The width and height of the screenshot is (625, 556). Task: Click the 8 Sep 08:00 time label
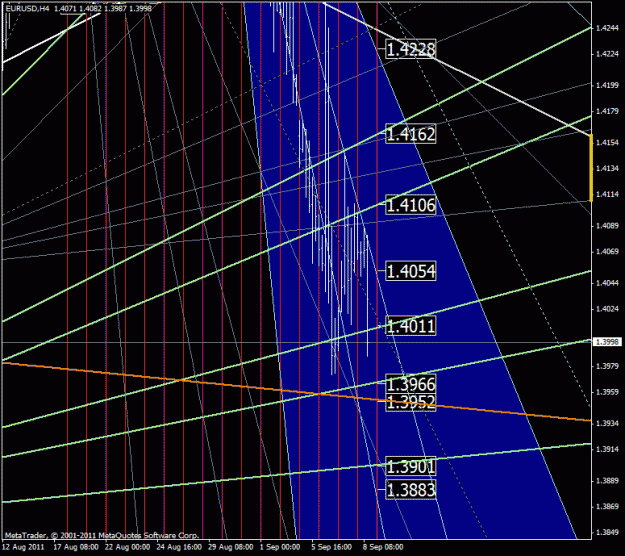tap(383, 547)
